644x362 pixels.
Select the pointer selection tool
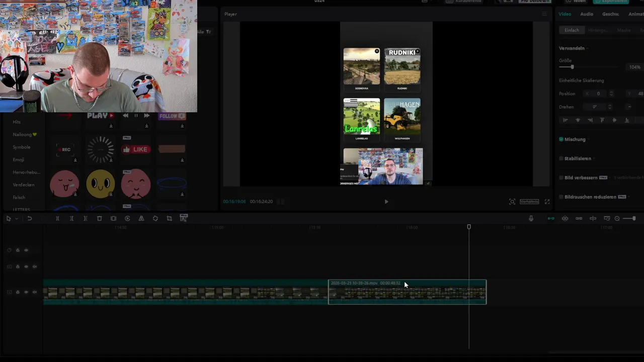[9, 219]
